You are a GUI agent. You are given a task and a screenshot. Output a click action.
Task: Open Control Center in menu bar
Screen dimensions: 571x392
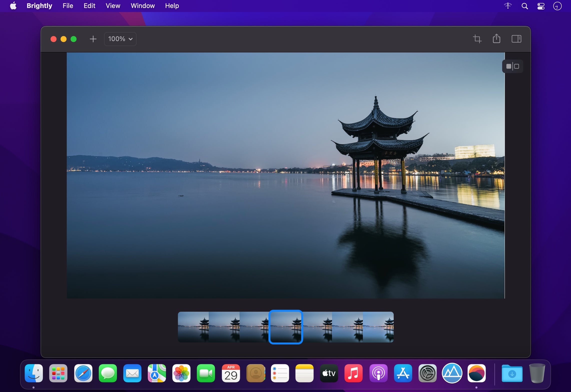541,6
